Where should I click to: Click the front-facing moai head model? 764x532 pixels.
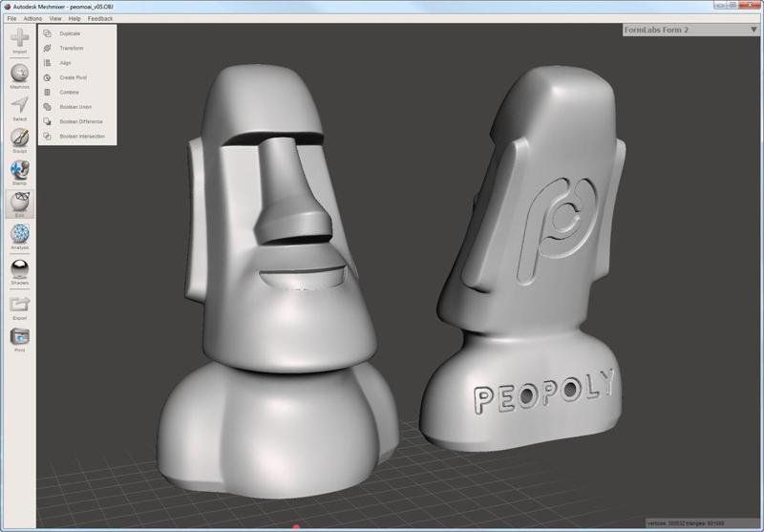tap(278, 283)
